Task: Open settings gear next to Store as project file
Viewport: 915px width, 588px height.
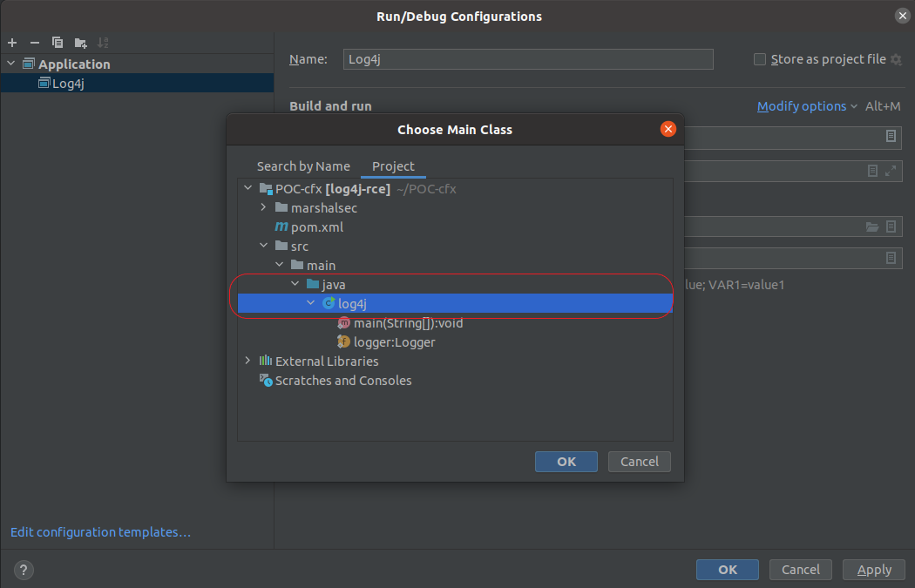Action: (897, 59)
